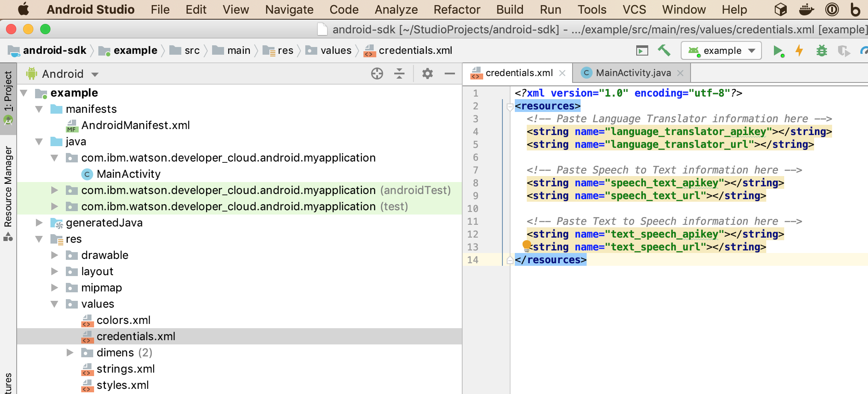Hide the Project panel with minus icon
Screen dimensions: 868x394
449,74
